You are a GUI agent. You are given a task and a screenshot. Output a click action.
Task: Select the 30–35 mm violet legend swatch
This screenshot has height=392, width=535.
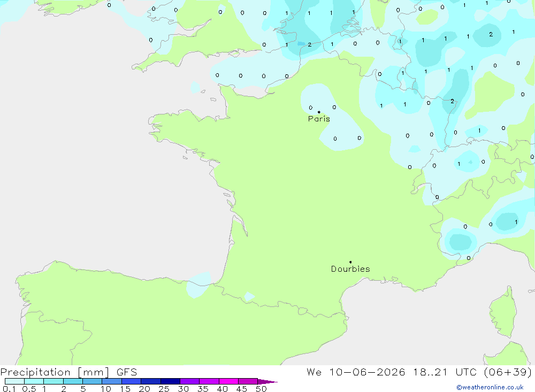point(190,381)
